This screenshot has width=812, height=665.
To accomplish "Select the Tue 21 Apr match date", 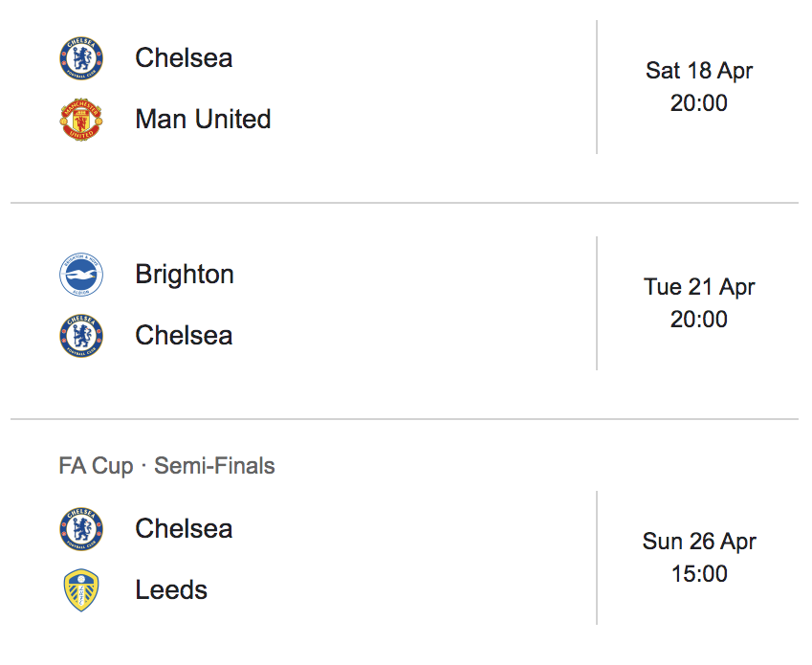I will coord(699,287).
